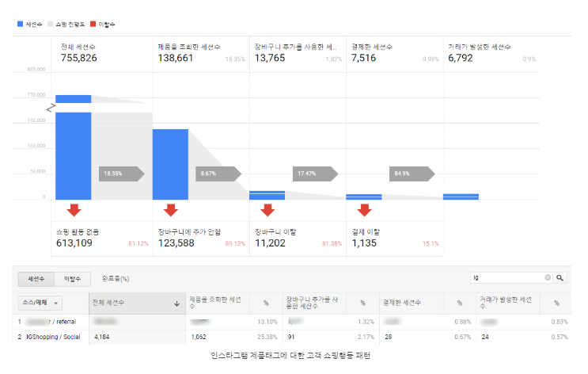This screenshot has height=374, width=588.
Task: Click red drop-off arrow above 결제 이탈
Action: point(364,210)
